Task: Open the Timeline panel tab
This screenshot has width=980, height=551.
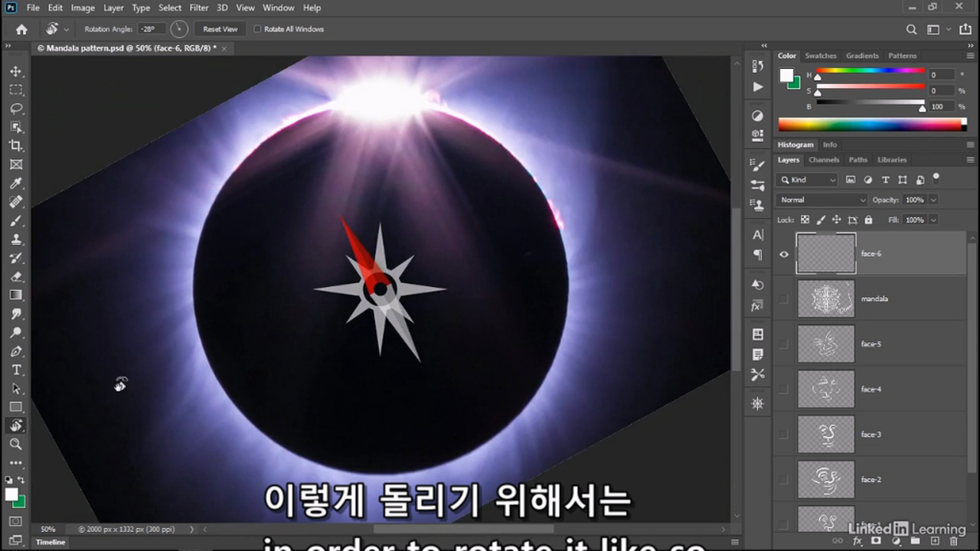Action: [51, 542]
